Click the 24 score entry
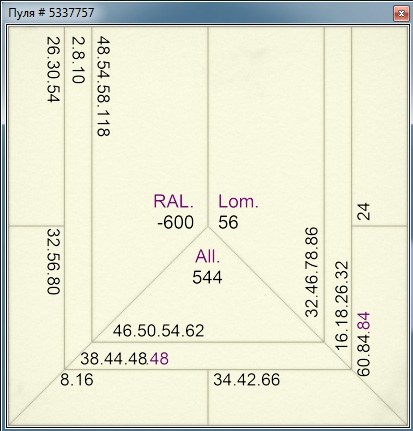This screenshot has width=413, height=431. coord(363,211)
